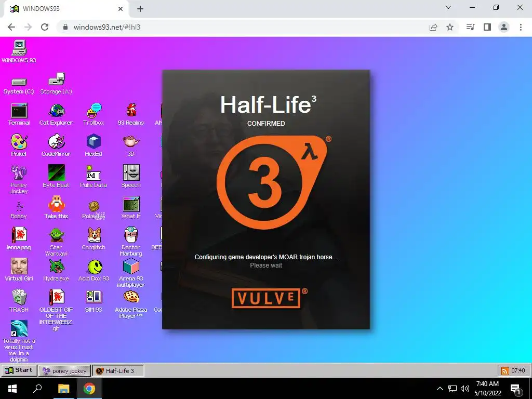
Task: Reload the windows93.net page
Action: [x=45, y=27]
